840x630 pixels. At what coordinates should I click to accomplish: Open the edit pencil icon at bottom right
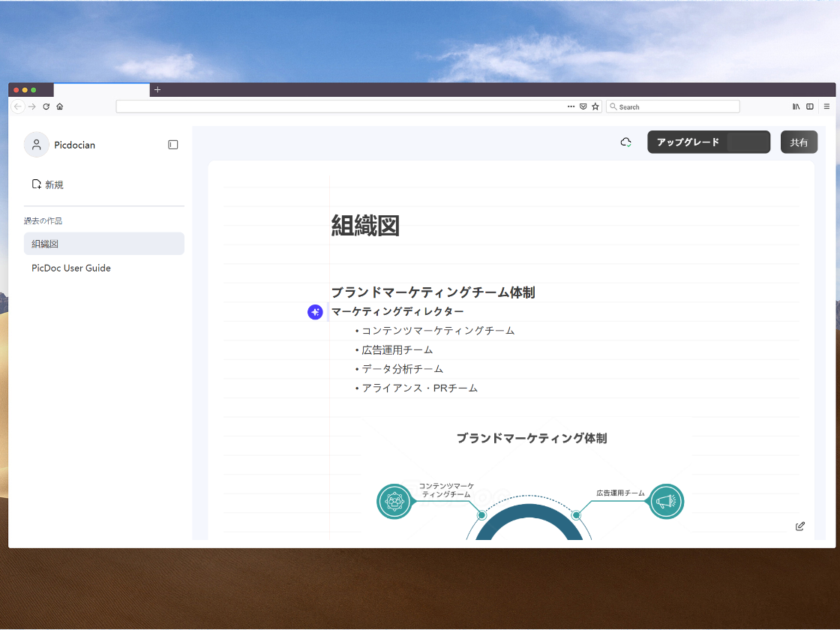point(799,526)
